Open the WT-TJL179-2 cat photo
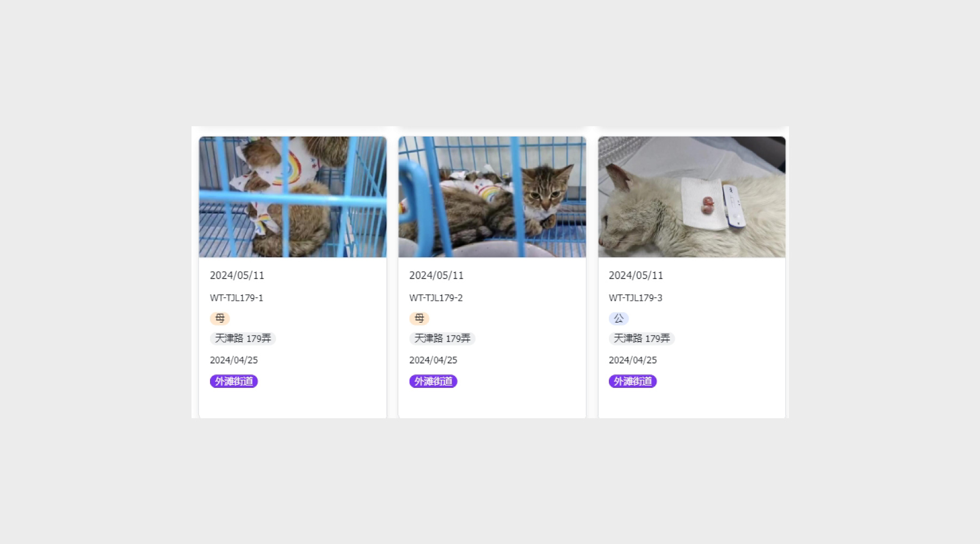The image size is (980, 544). tap(492, 197)
